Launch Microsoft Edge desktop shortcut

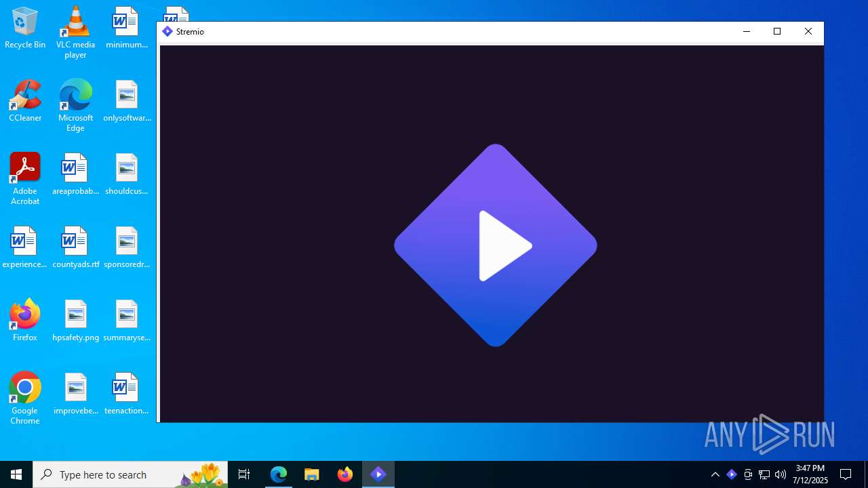(75, 106)
